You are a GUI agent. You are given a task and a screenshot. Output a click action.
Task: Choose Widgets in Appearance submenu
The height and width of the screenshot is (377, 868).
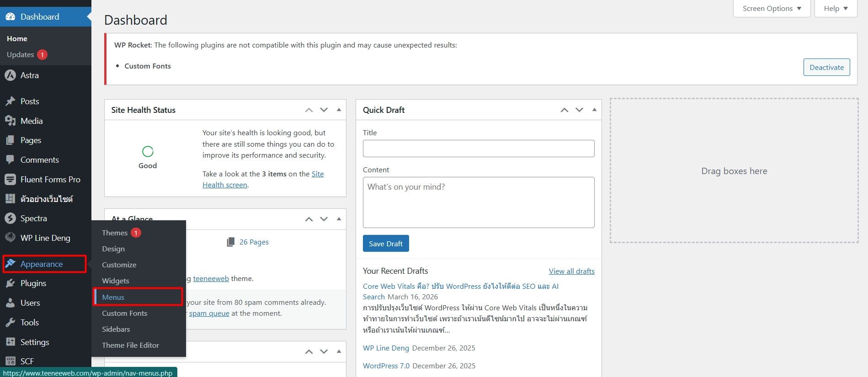(116, 281)
